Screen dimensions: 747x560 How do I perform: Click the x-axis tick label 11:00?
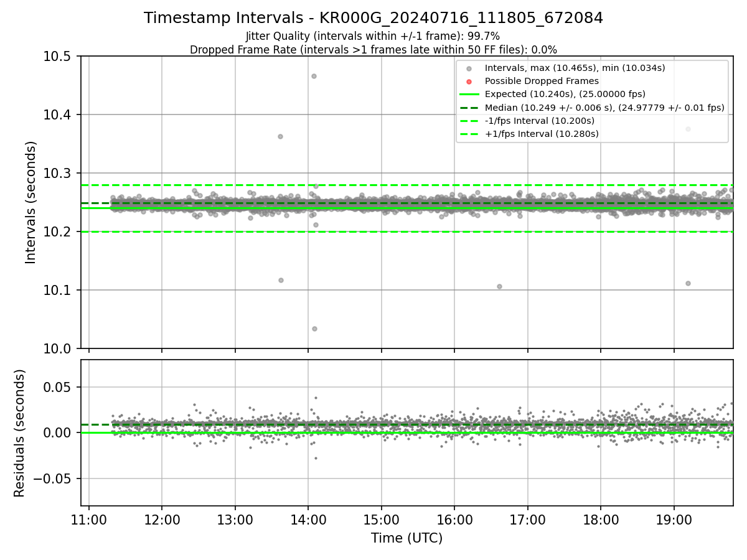tap(89, 520)
